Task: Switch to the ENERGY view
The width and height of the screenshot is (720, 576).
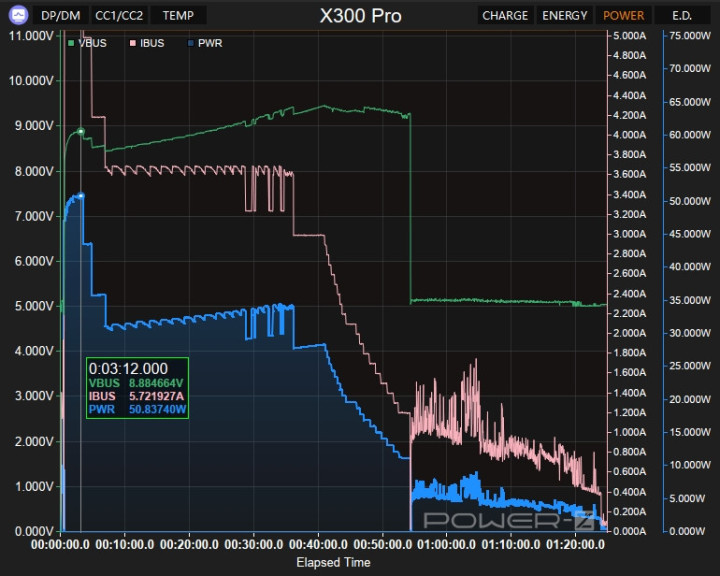Action: tap(565, 15)
